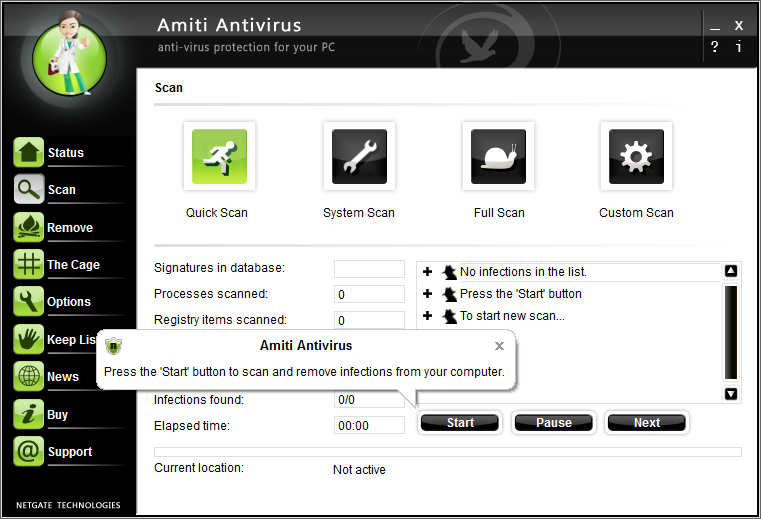Click the Pause button
Viewport: 761px width, 519px height.
[x=553, y=423]
